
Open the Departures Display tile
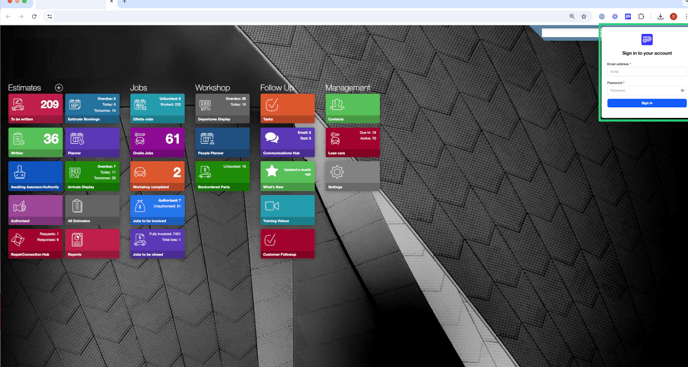(222, 108)
